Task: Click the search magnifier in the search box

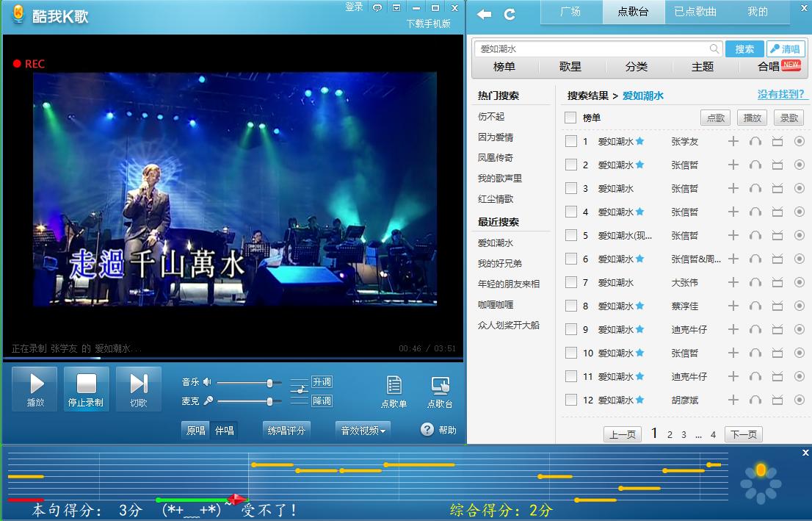Action: tap(714, 48)
